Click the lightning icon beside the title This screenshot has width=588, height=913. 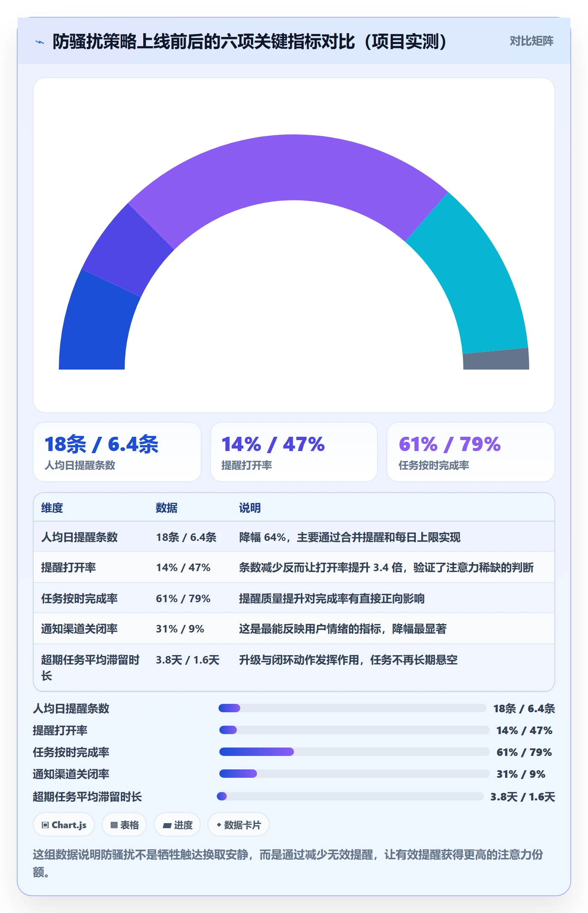pyautogui.click(x=40, y=42)
